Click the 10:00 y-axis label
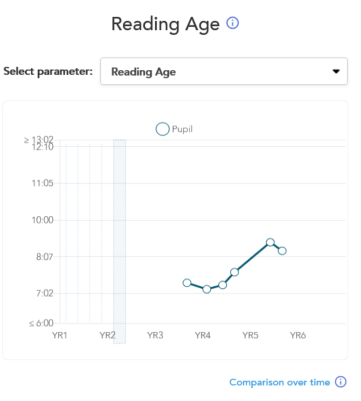This screenshot has width=361, height=401. [x=42, y=220]
